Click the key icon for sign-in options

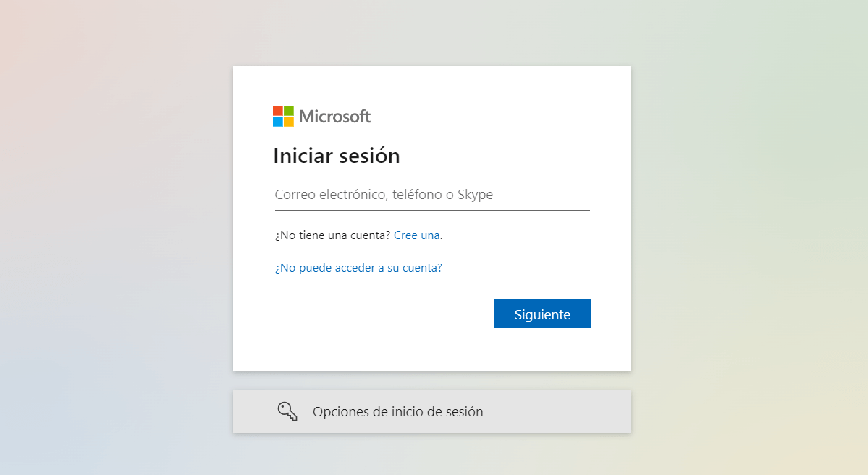[287, 411]
